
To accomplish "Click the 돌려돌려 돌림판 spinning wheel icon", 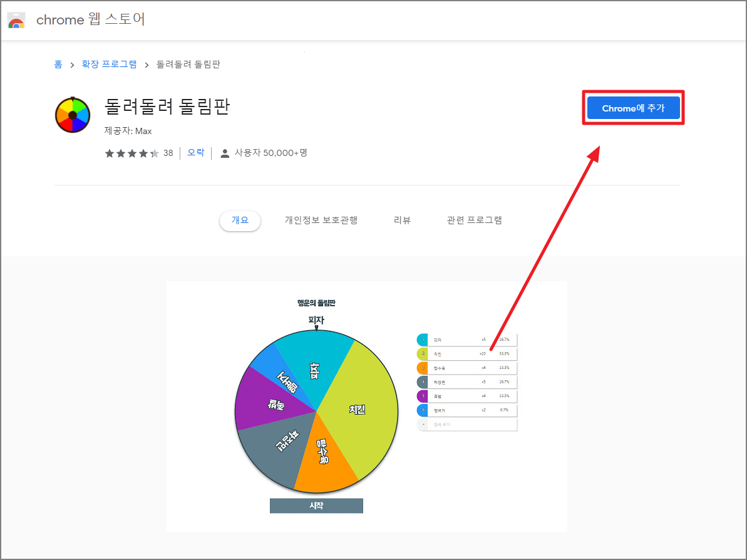I will point(73,115).
